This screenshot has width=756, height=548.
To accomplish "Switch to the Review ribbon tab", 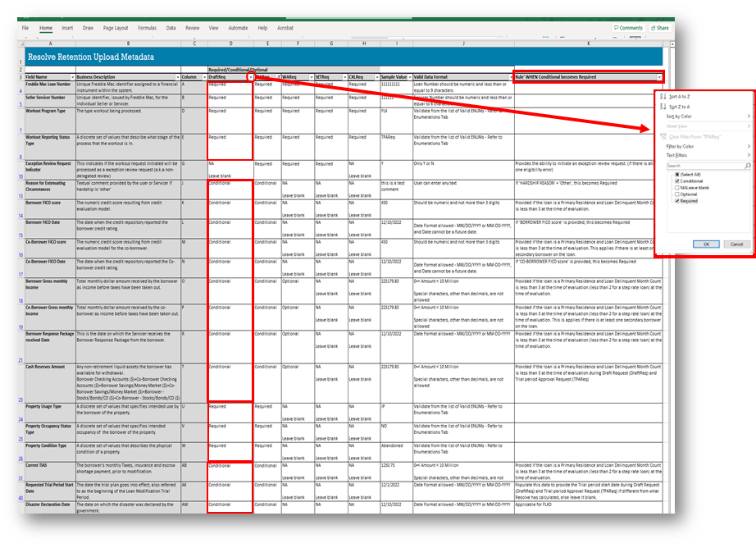I will [193, 28].
